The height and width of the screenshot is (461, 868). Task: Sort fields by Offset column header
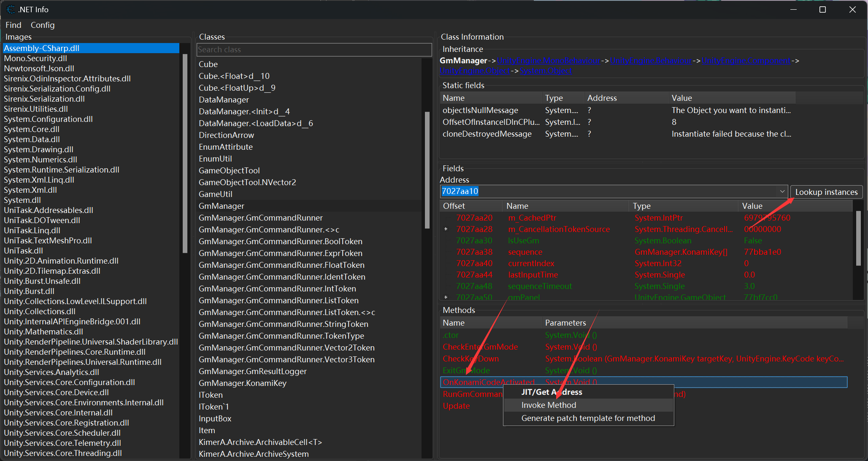click(471, 206)
